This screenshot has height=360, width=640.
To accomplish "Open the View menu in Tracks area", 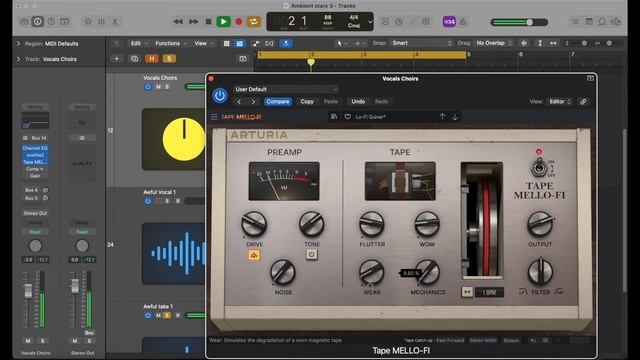I will click(204, 43).
